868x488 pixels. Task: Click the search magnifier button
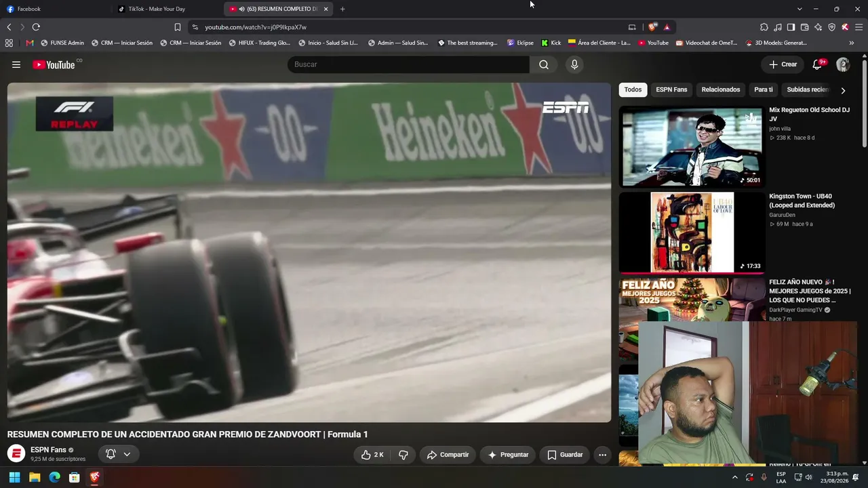click(544, 64)
